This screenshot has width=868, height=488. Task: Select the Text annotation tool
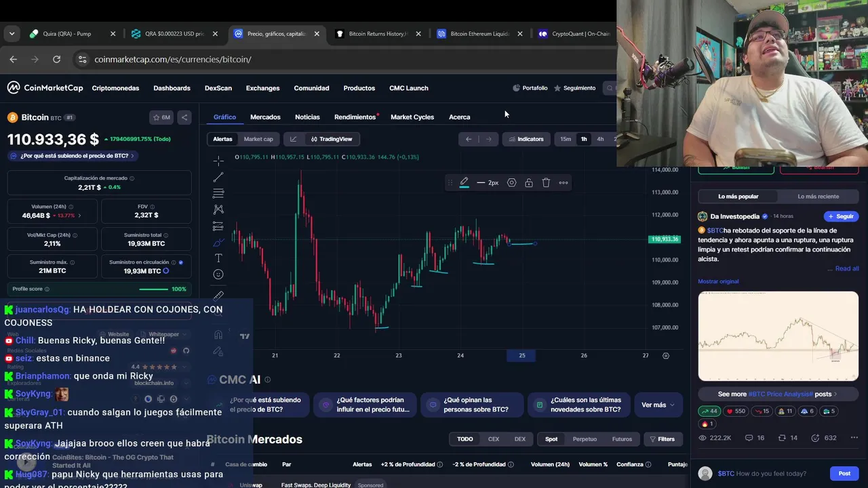(x=218, y=258)
